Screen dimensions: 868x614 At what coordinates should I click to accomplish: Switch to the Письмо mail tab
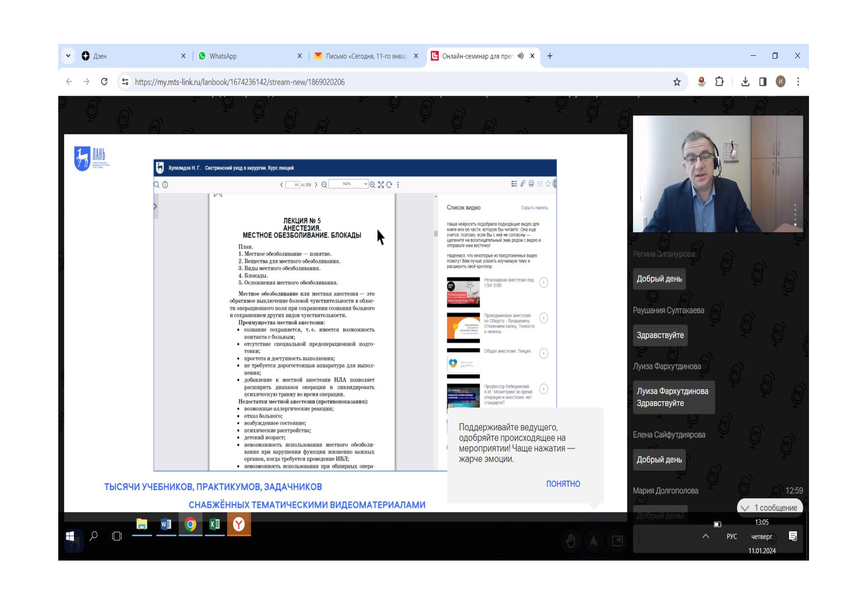click(x=363, y=56)
